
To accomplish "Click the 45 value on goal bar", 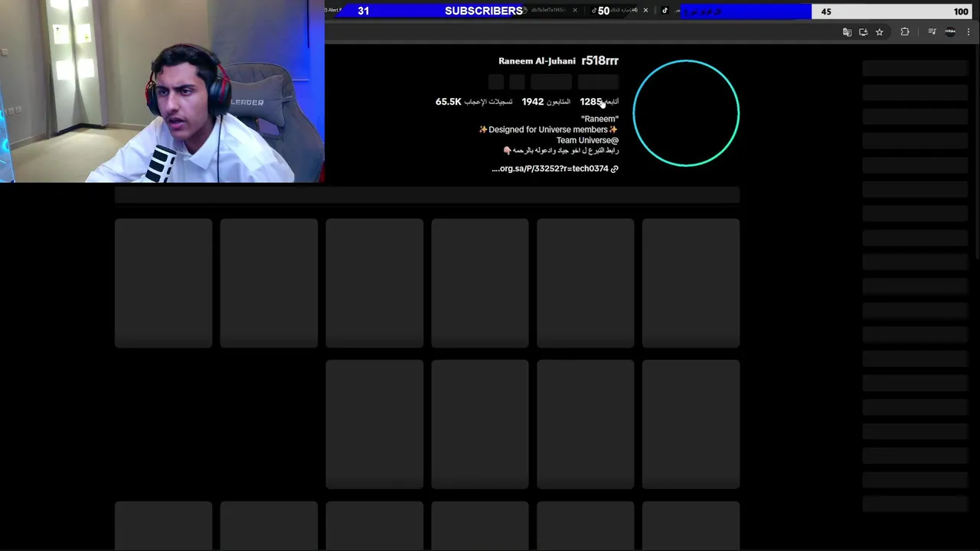I will (x=826, y=11).
